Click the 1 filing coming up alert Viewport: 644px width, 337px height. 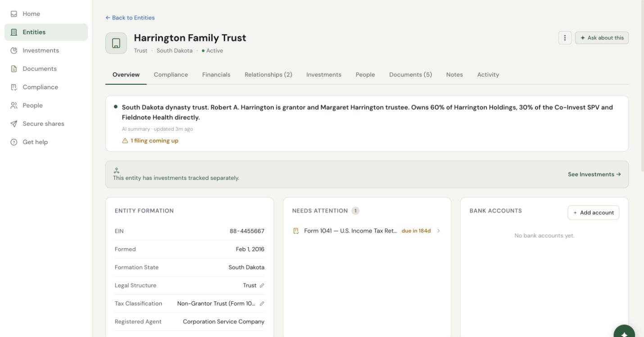point(150,141)
